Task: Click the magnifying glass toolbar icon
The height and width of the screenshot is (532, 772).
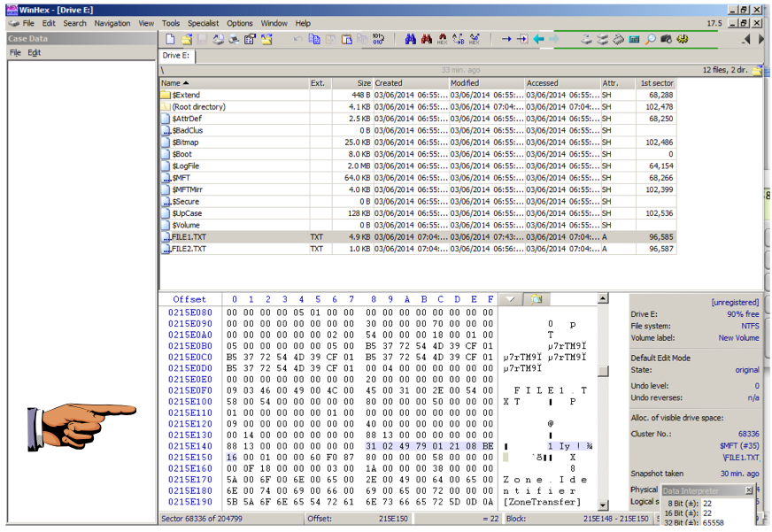Action: tap(650, 39)
